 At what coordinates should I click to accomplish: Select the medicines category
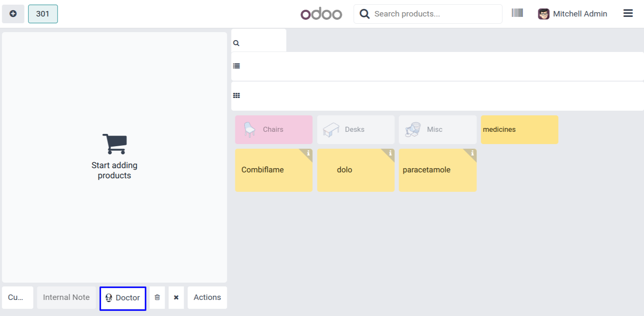(x=519, y=130)
